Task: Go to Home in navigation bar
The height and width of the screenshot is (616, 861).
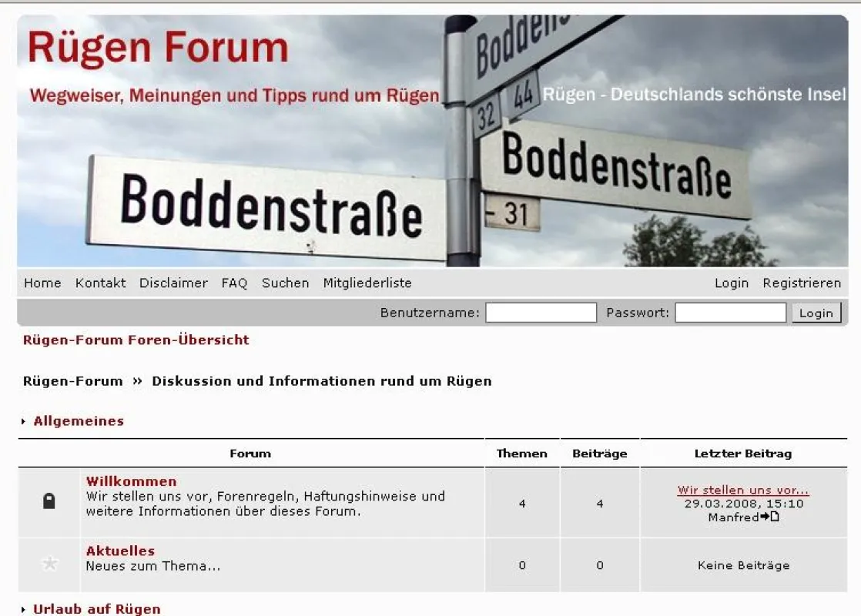Action: tap(42, 283)
